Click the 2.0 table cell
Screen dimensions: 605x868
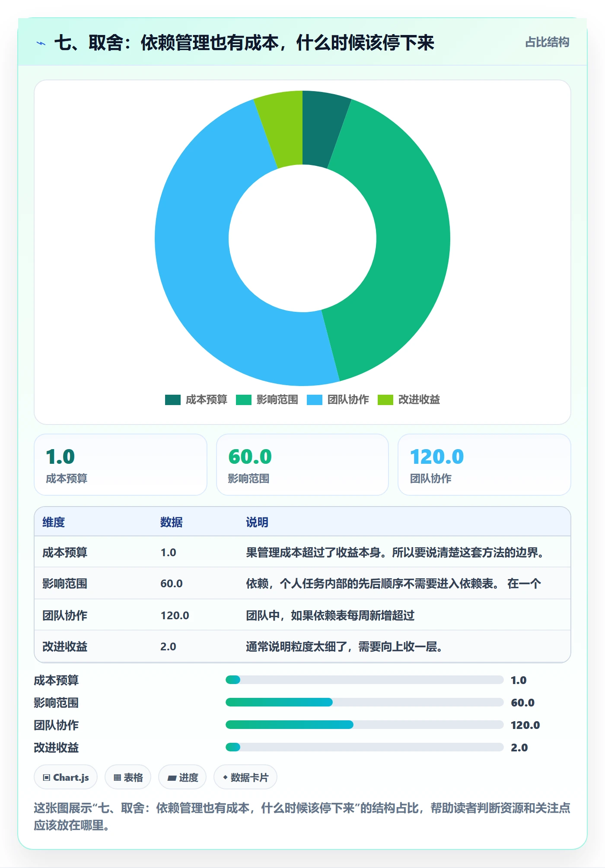(168, 646)
